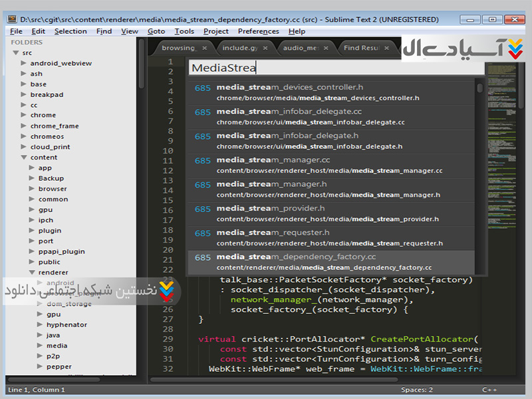Expand the android_webview folder arrow
Viewport: 532px width, 399px height.
tap(24, 63)
